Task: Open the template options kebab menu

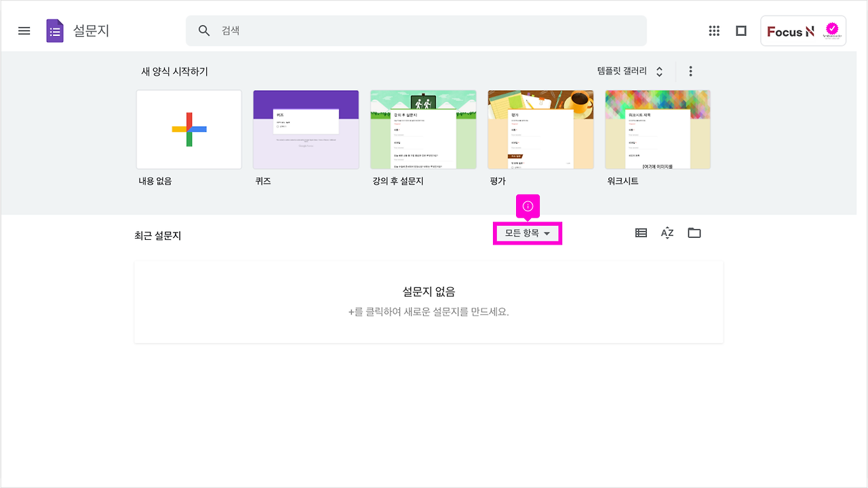Action: click(x=690, y=70)
